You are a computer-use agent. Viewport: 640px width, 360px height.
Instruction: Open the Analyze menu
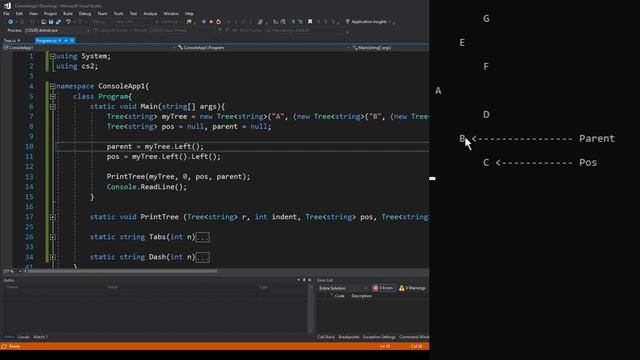tap(150, 13)
